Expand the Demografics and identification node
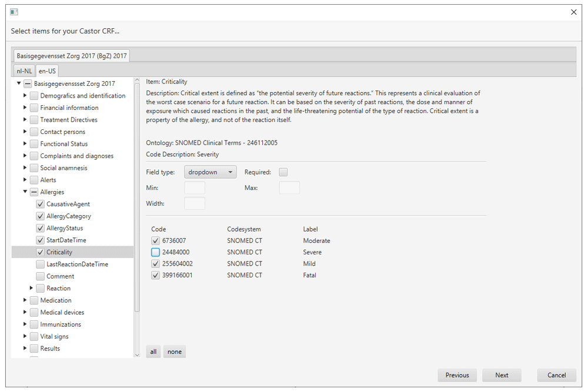This screenshot has height=392, width=588. [25, 96]
